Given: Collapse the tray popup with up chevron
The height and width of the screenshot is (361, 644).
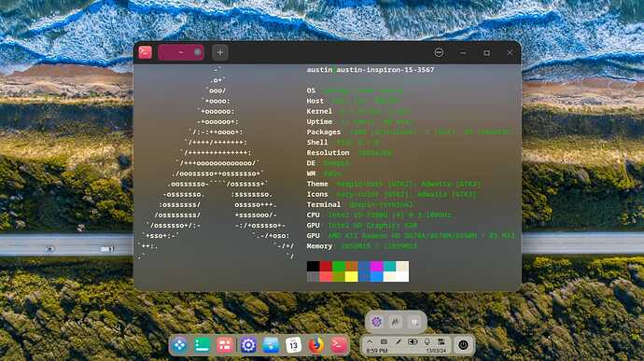Looking at the screenshot, I should (x=370, y=341).
